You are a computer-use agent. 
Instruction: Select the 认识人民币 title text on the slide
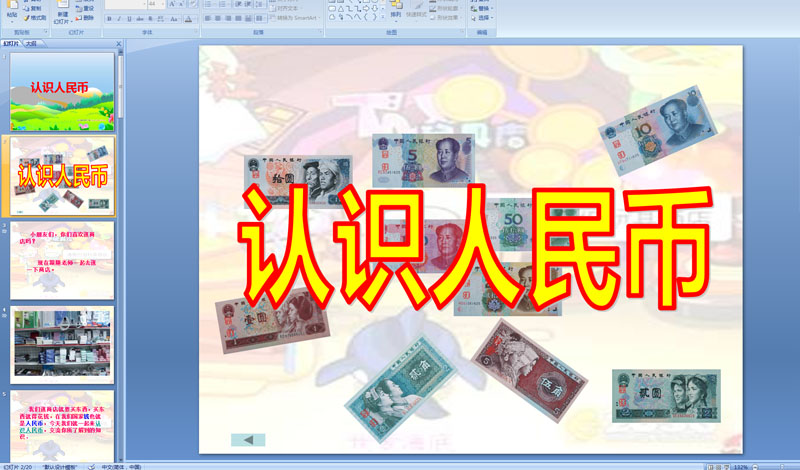(x=474, y=246)
